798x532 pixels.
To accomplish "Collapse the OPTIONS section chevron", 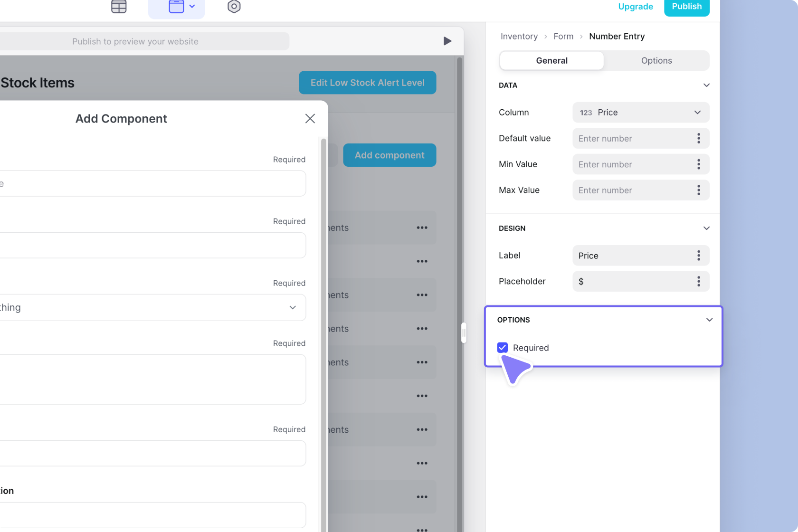I will click(x=709, y=320).
